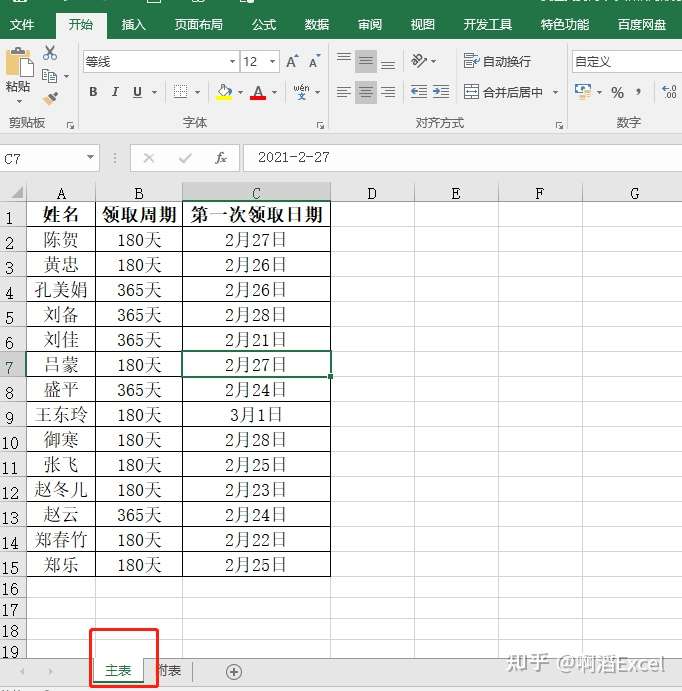Click the decrease indent icon
This screenshot has width=682, height=691.
tap(419, 92)
